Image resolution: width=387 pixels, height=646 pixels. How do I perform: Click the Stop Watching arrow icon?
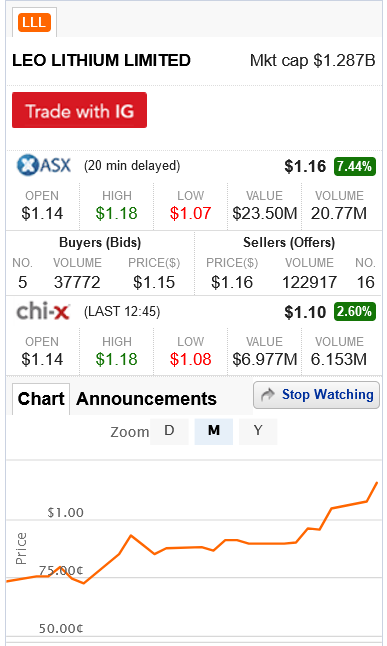[268, 395]
